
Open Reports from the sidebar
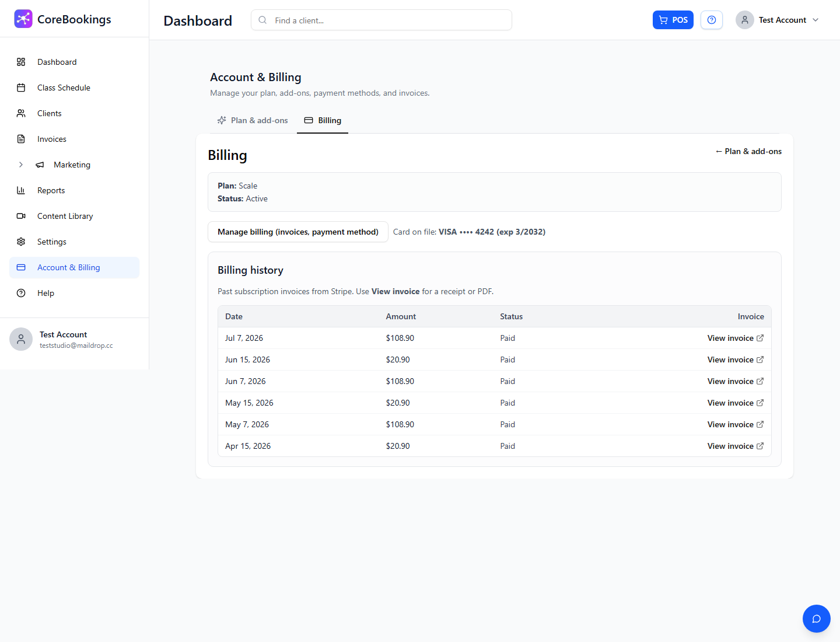(x=74, y=190)
